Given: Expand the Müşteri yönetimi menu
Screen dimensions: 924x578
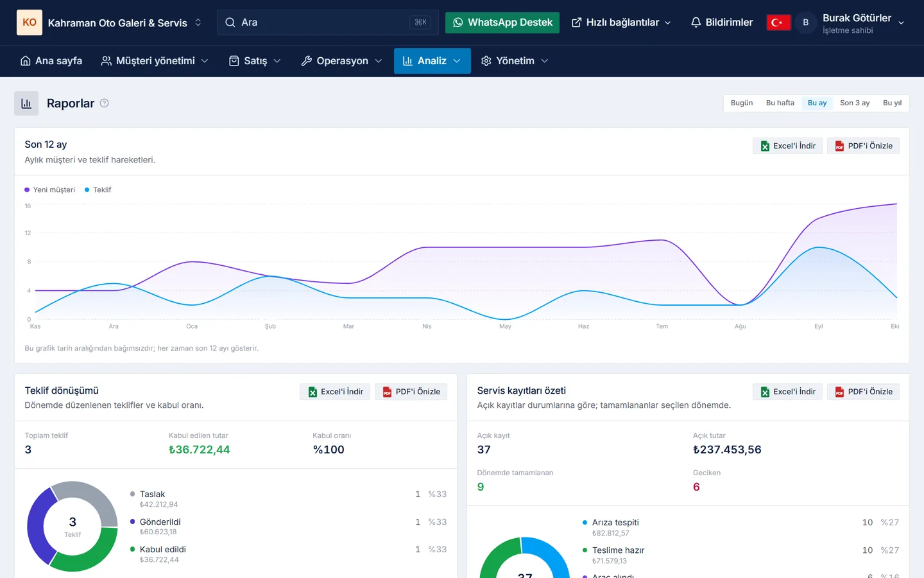Looking at the screenshot, I should click(x=155, y=61).
